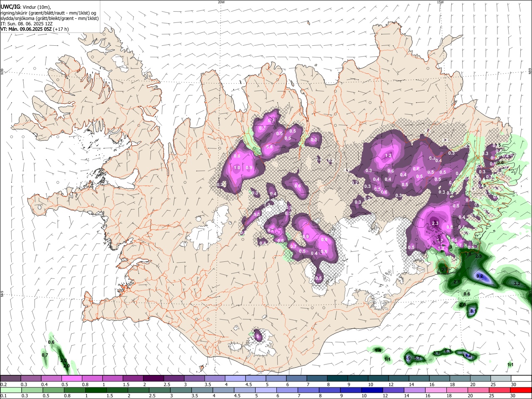Click the 3.2 rain value label
Viewport: 532px width, 399px height.
tap(517, 283)
